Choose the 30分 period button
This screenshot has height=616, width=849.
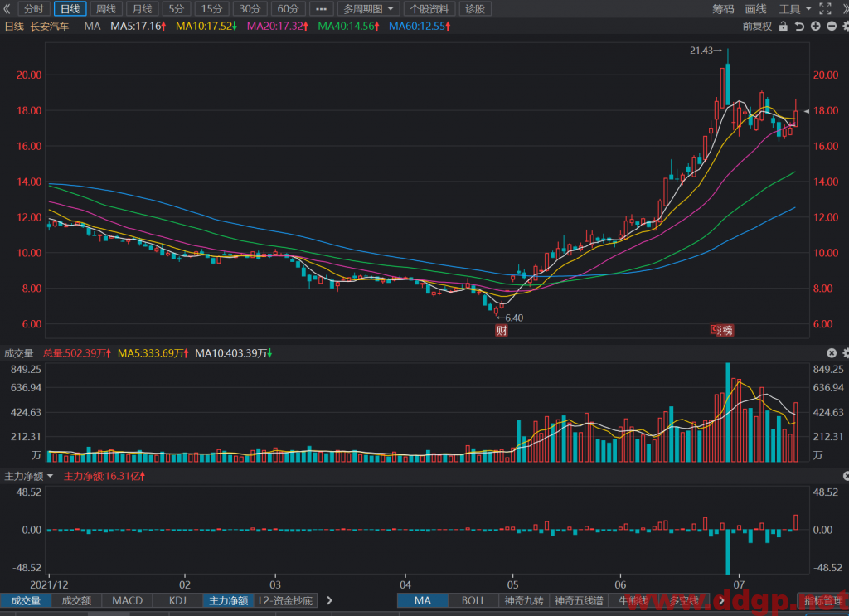[x=250, y=8]
